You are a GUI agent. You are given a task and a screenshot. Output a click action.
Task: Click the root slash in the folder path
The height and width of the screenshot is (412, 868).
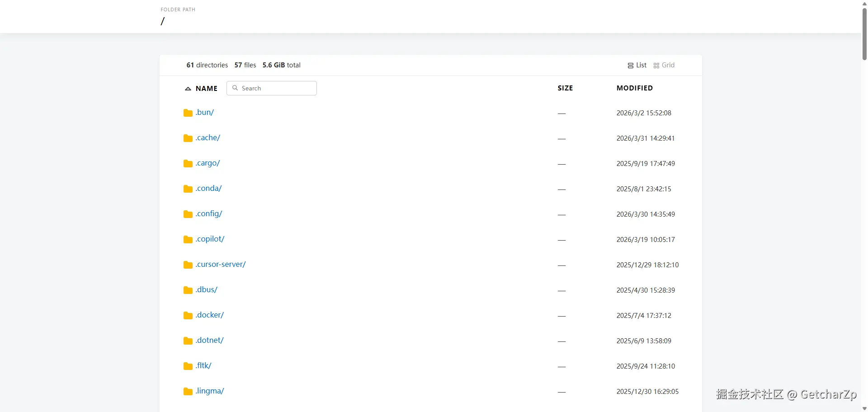[x=163, y=21]
